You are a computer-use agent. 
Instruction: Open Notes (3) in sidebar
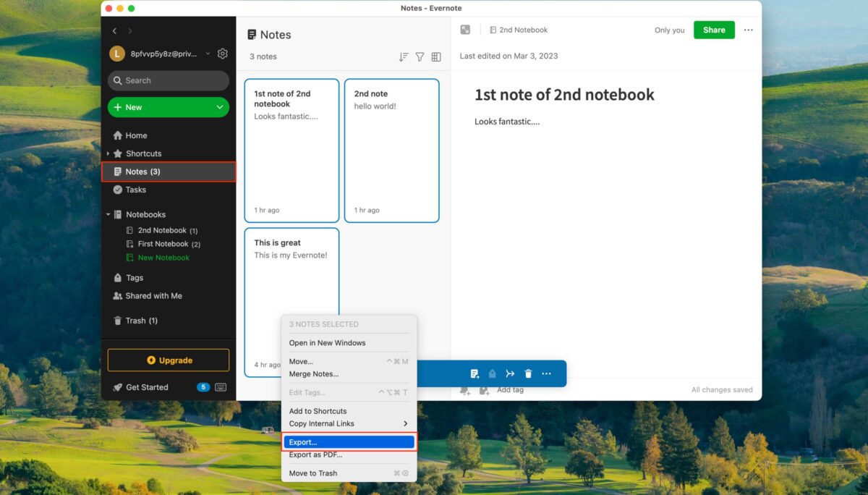click(x=169, y=172)
